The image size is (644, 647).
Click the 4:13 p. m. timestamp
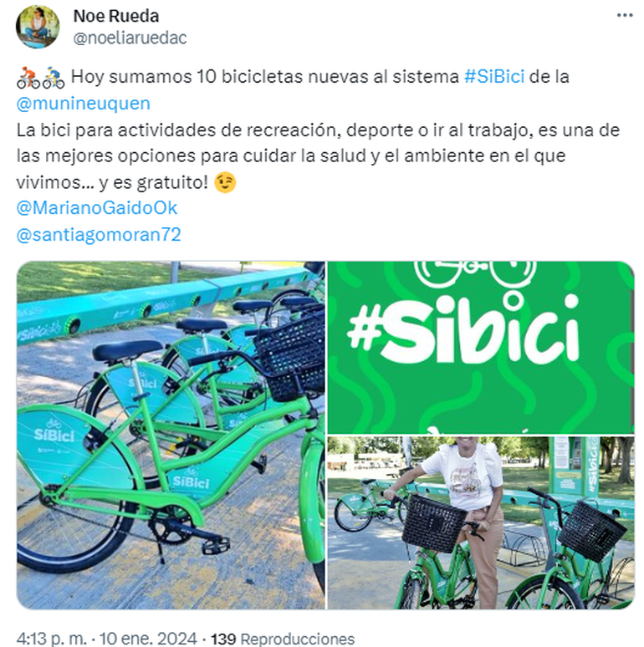click(x=52, y=638)
